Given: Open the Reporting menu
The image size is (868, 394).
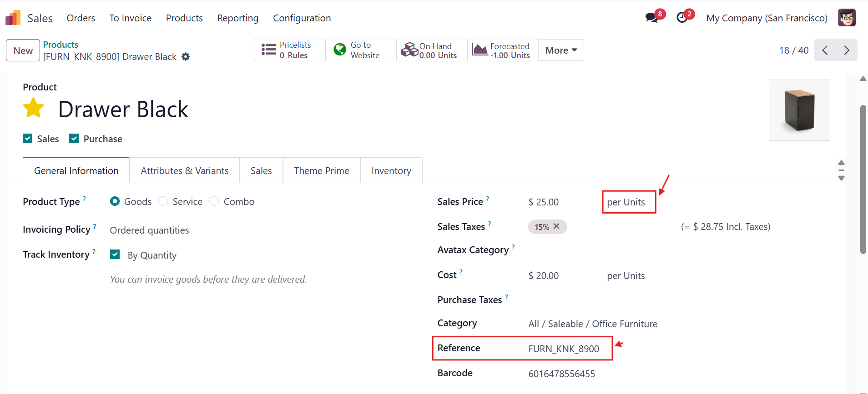Looking at the screenshot, I should pyautogui.click(x=238, y=18).
